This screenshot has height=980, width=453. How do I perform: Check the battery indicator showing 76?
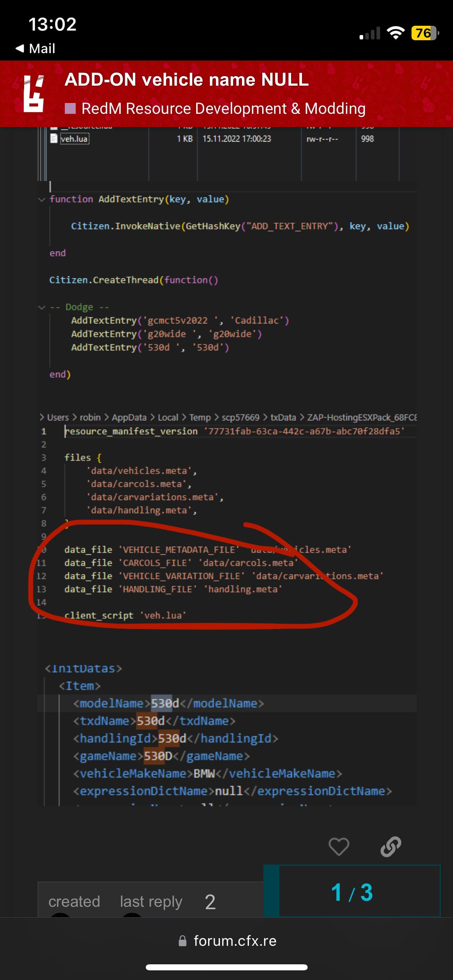[x=425, y=33]
